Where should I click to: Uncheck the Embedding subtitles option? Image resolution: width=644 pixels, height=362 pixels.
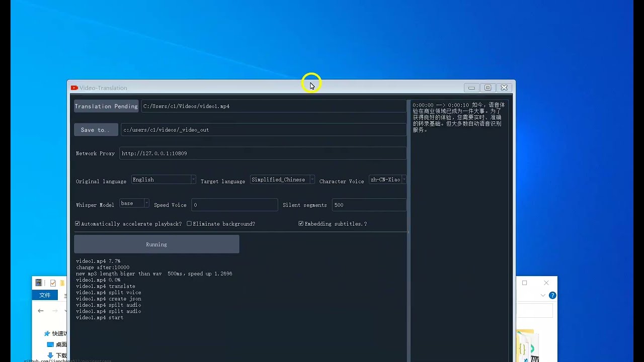[301, 224]
